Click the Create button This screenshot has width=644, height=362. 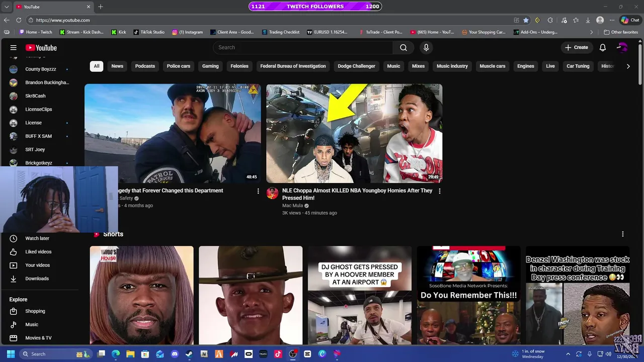[x=577, y=47]
